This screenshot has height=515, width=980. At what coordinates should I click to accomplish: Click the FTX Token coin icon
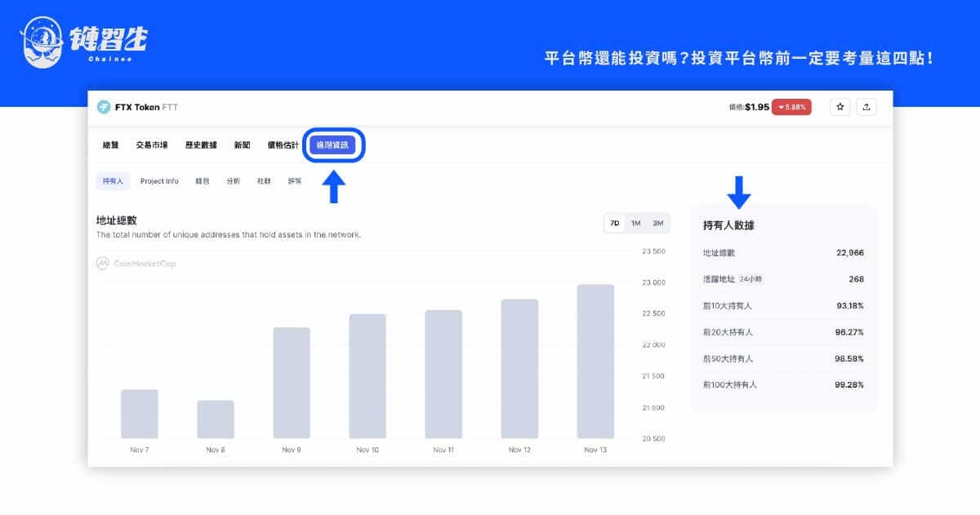(104, 107)
